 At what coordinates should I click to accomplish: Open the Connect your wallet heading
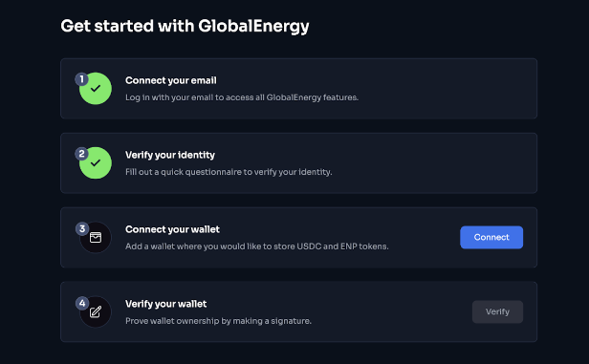172,229
